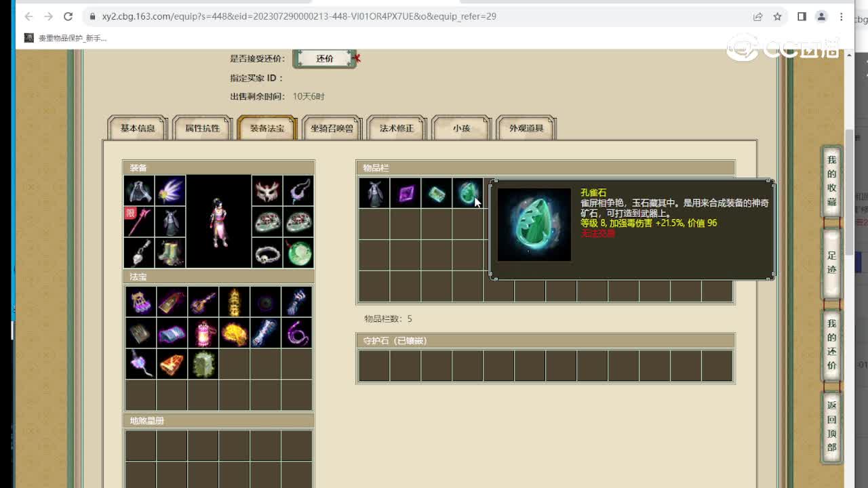Viewport: 868px width, 488px height.
Task: Click the browser forward arrow
Action: [x=48, y=16]
